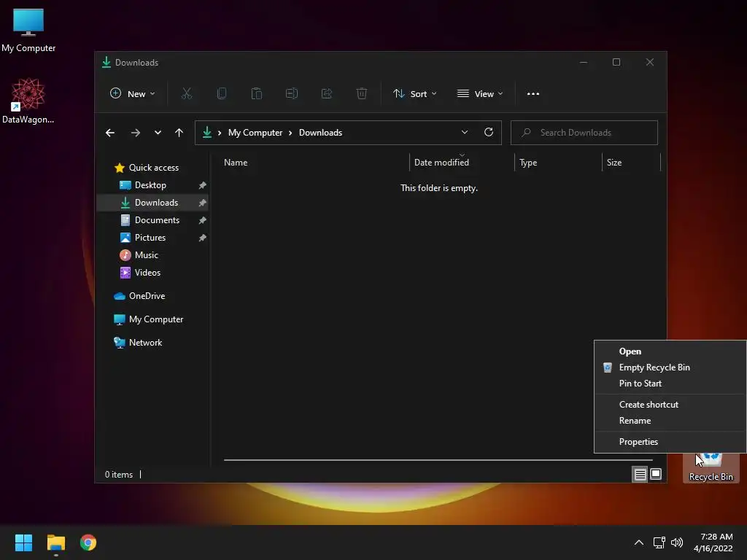Open the volume speaker icon in tray

pyautogui.click(x=677, y=542)
